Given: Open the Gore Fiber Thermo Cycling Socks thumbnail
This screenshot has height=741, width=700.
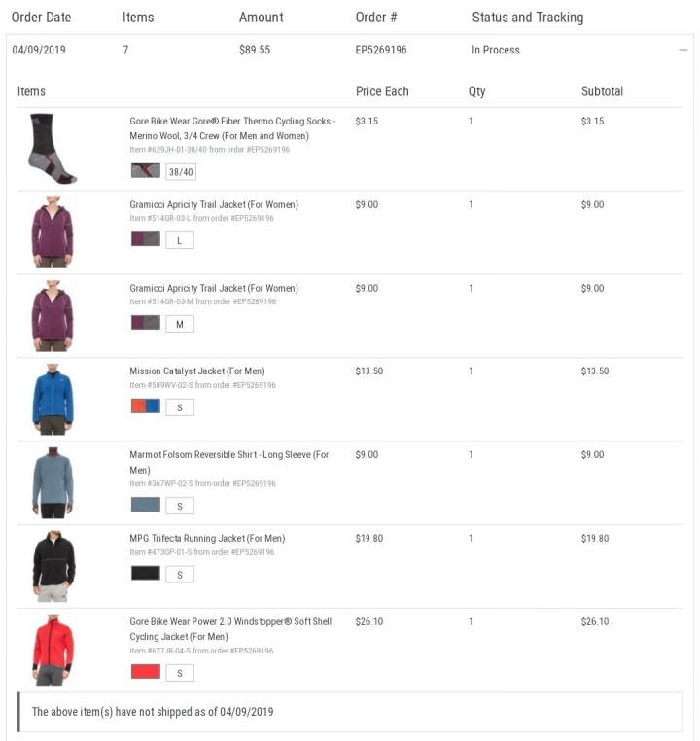Looking at the screenshot, I should (x=52, y=149).
